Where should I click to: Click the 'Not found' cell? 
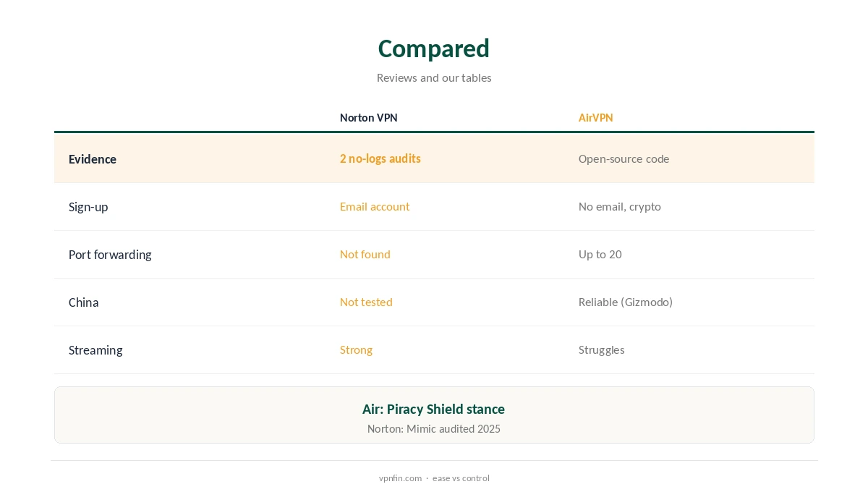pos(365,254)
